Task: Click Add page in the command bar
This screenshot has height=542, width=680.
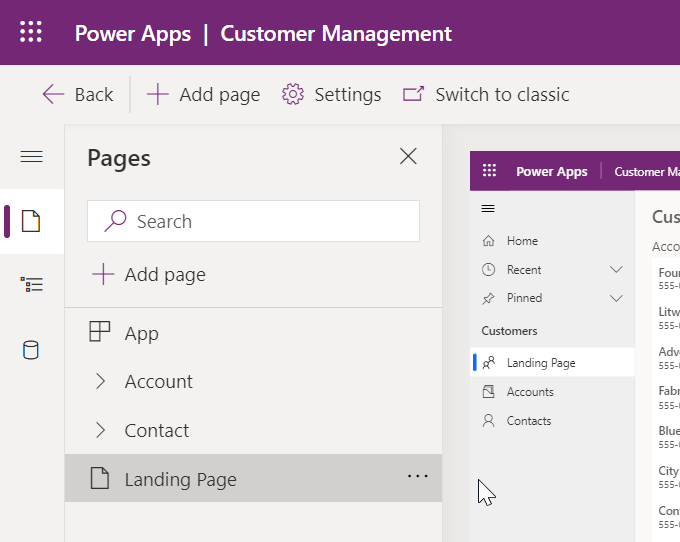Action: (x=203, y=95)
